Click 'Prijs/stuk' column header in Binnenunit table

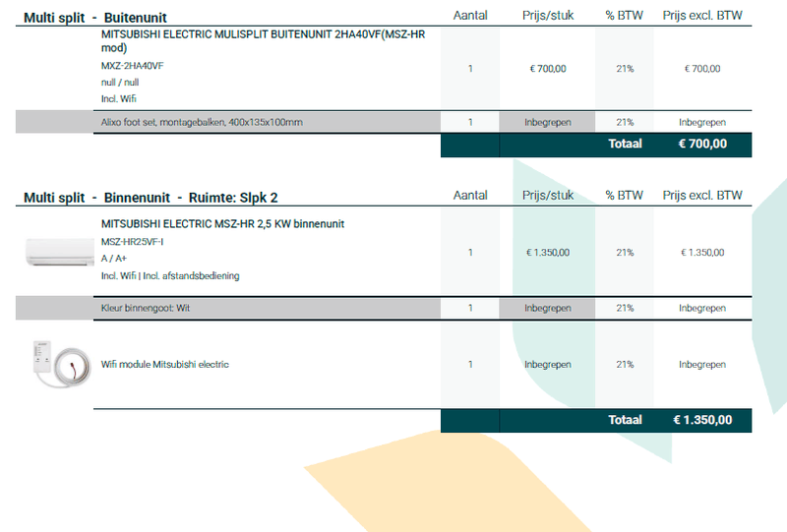point(548,196)
